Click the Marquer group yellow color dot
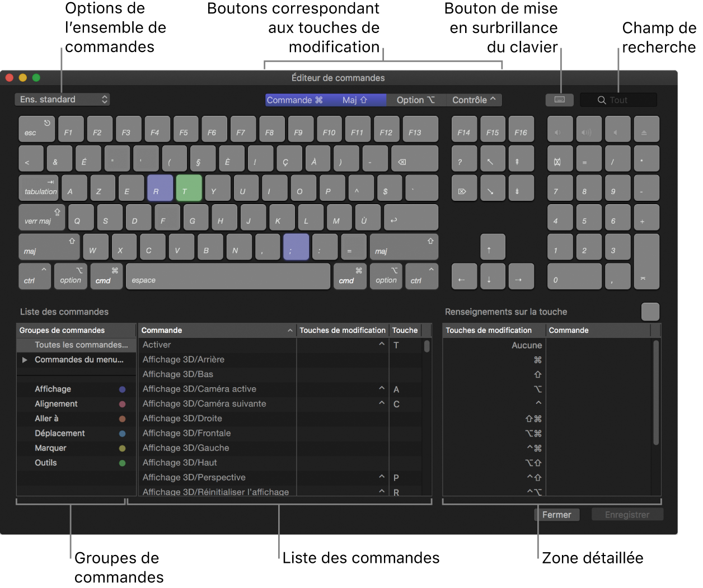 tap(122, 448)
